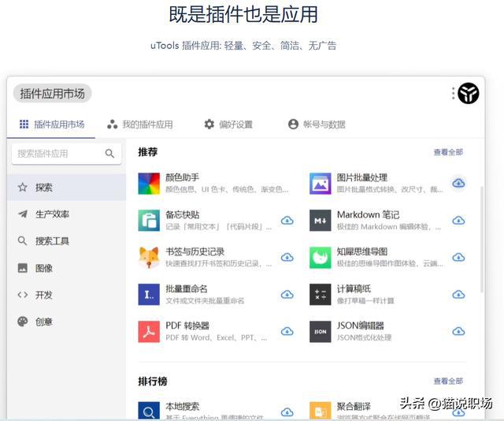This screenshot has width=504, height=421.
Task: Click 查看全部 next to 排行榜
Action: tap(448, 382)
